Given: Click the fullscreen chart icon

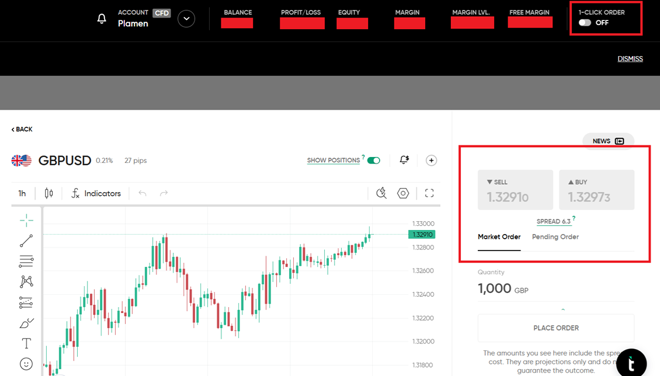Looking at the screenshot, I should pyautogui.click(x=429, y=193).
